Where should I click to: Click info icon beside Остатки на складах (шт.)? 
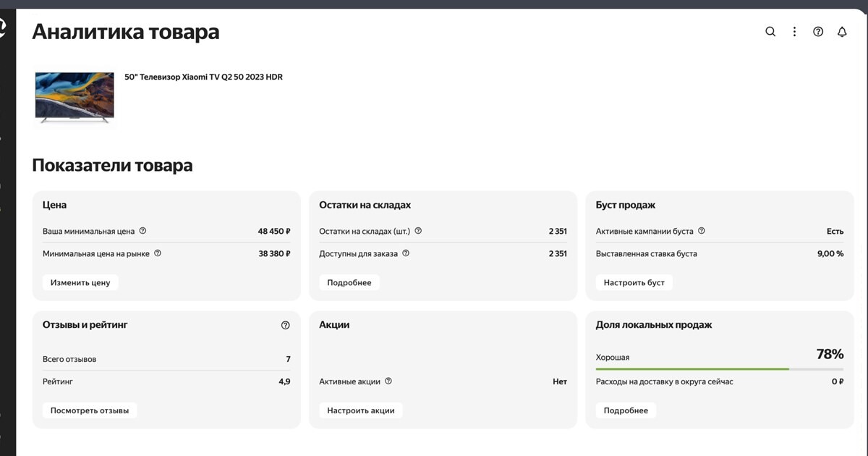click(418, 232)
